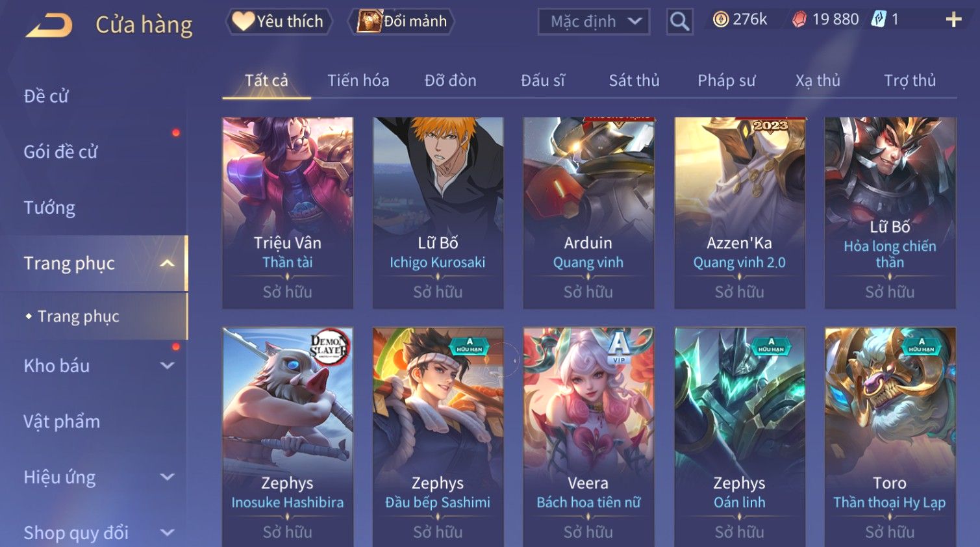Select the Veera Bách hoa tiên nữ card
This screenshot has width=980, height=547.
[x=588, y=437]
